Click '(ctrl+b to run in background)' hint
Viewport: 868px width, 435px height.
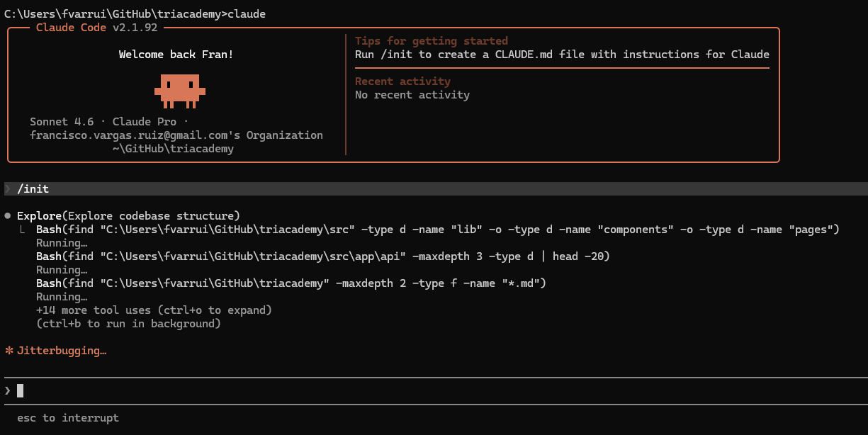pyautogui.click(x=128, y=324)
